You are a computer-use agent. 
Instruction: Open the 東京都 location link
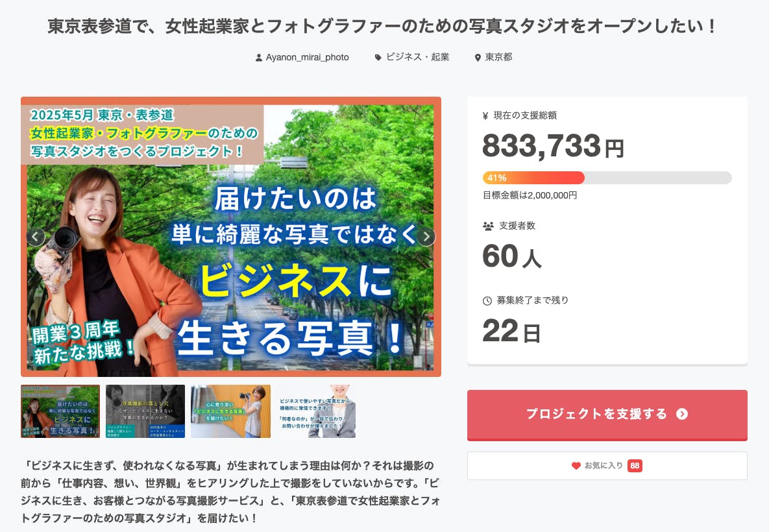pyautogui.click(x=498, y=57)
